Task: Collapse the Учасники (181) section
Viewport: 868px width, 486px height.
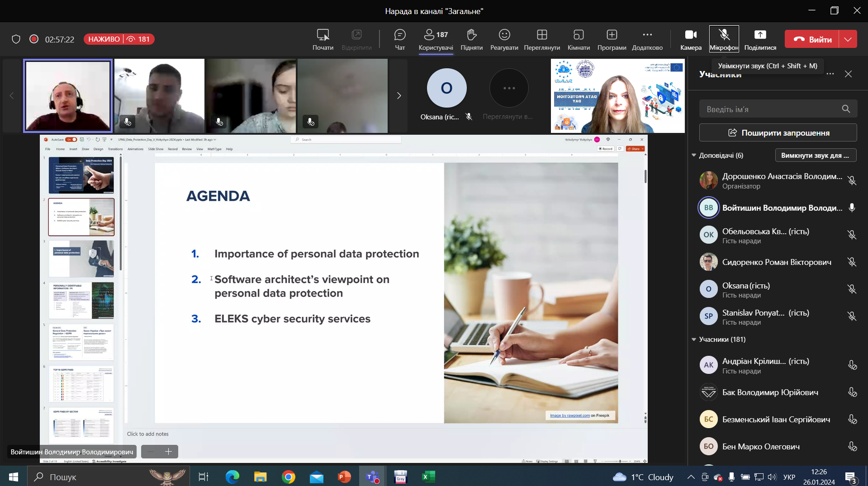Action: click(x=694, y=340)
